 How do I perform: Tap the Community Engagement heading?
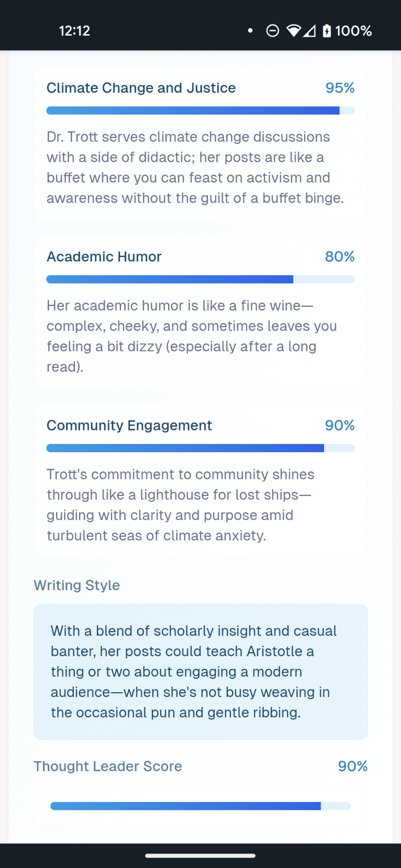pyautogui.click(x=129, y=426)
